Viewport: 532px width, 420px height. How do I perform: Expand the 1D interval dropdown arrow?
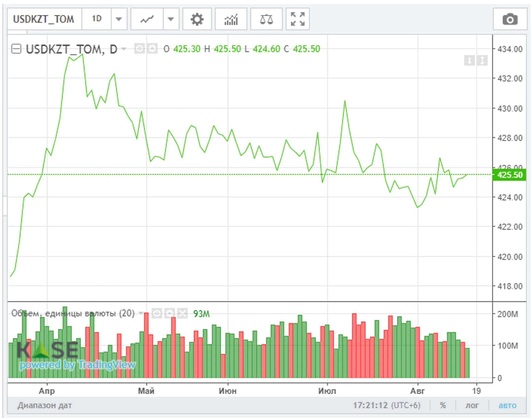[119, 19]
